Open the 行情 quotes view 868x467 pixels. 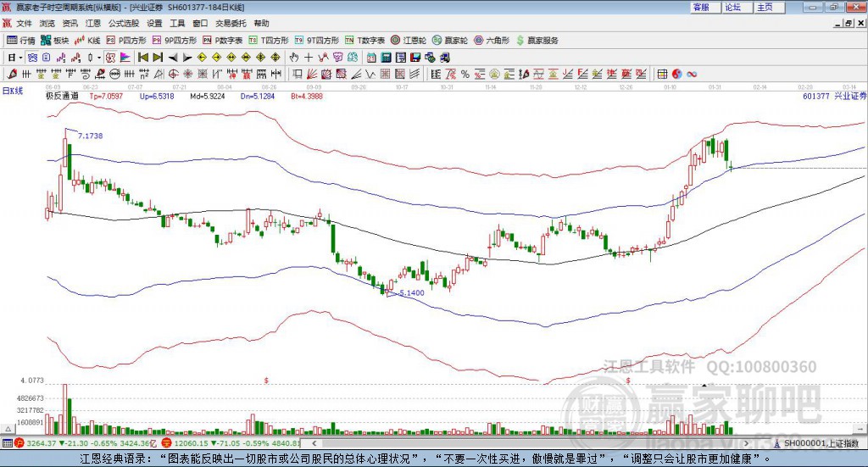[x=20, y=41]
